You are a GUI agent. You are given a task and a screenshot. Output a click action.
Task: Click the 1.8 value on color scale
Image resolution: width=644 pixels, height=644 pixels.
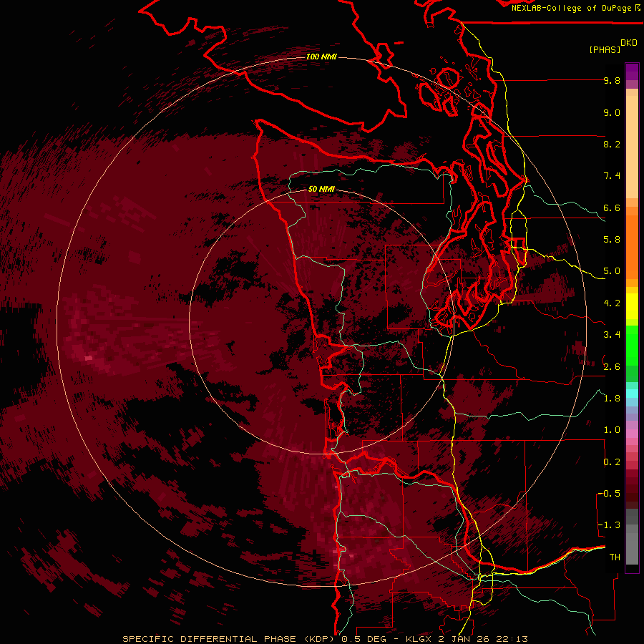[x=612, y=399]
